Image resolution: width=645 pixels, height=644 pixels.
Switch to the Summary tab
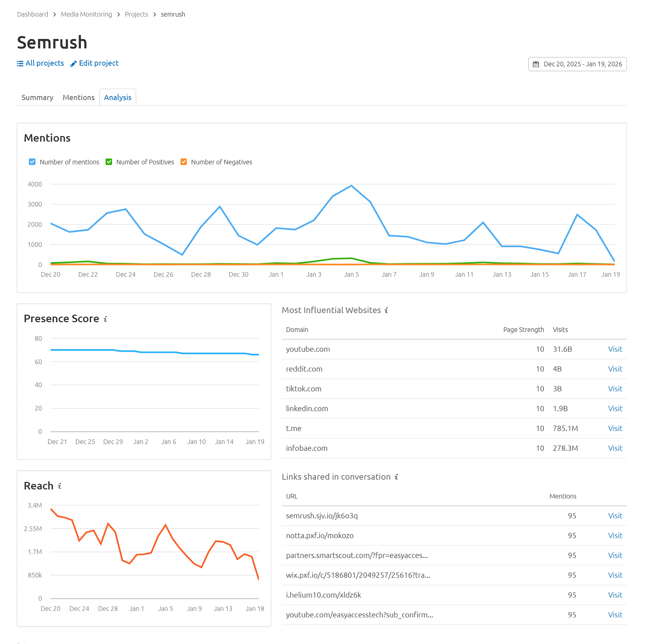(x=37, y=97)
